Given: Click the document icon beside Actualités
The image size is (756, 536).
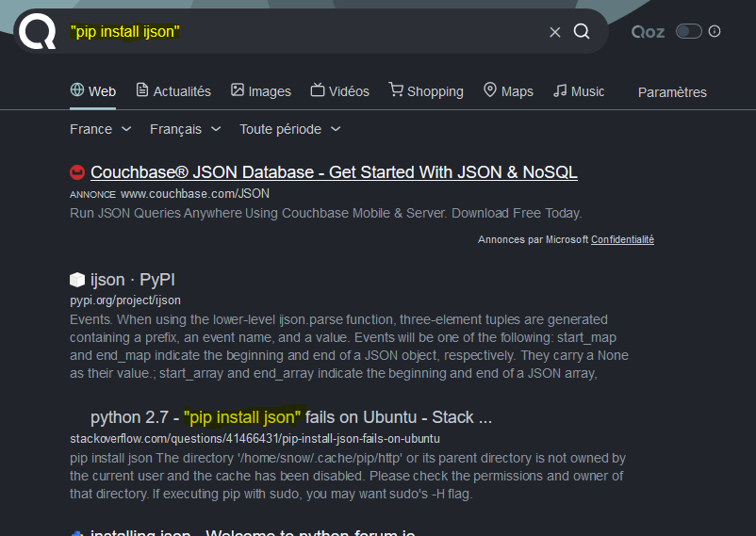Looking at the screenshot, I should pyautogui.click(x=142, y=89).
